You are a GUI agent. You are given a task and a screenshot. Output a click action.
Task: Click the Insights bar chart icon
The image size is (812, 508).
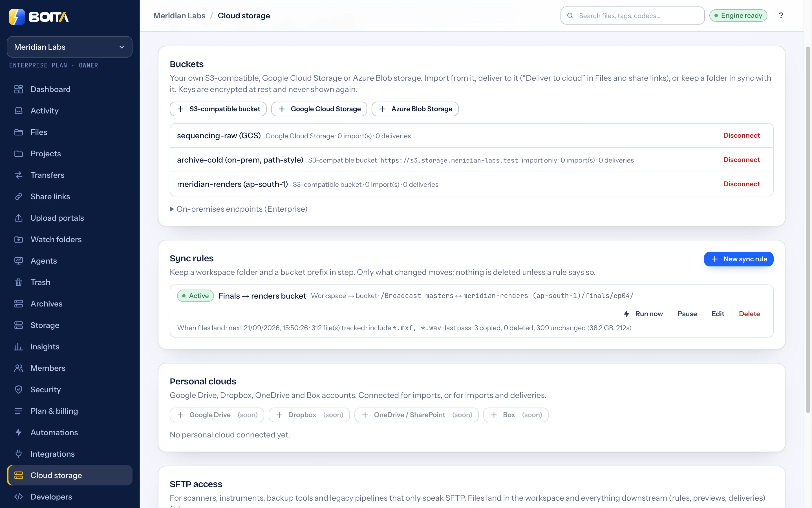coord(18,347)
